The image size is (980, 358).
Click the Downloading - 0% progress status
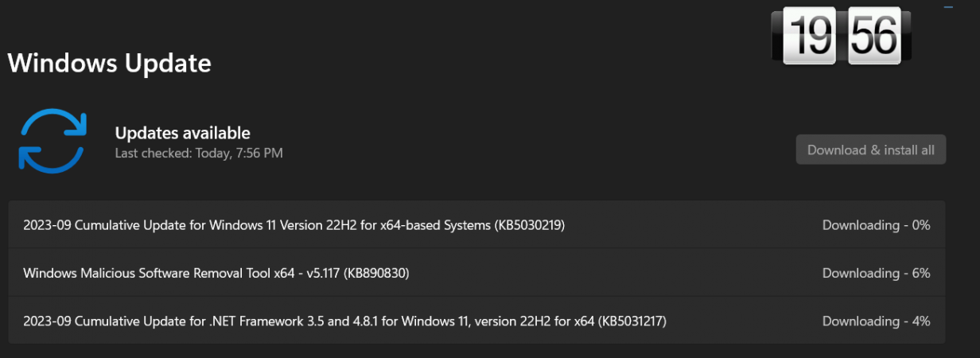click(876, 225)
